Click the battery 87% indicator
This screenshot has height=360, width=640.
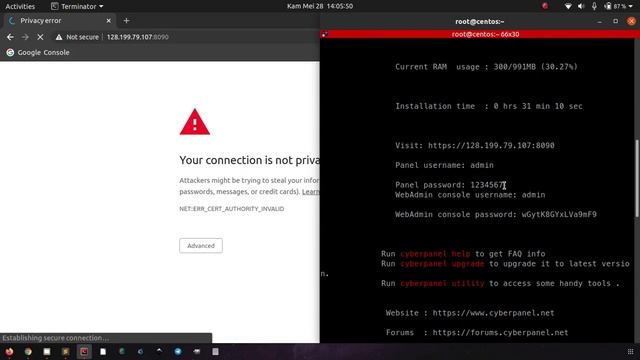coord(616,6)
